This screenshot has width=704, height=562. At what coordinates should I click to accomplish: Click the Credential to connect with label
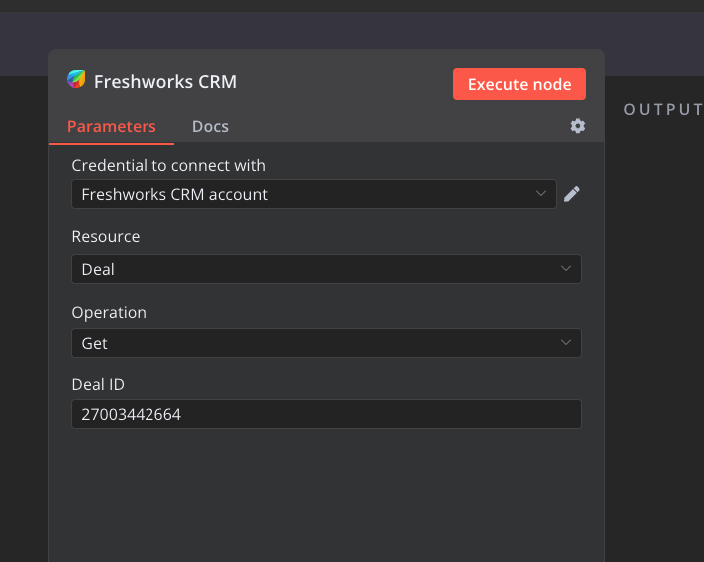point(168,165)
